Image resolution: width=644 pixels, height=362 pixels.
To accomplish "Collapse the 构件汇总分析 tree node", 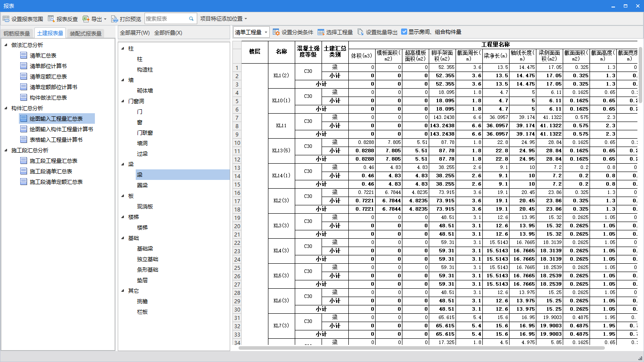I will point(6,108).
